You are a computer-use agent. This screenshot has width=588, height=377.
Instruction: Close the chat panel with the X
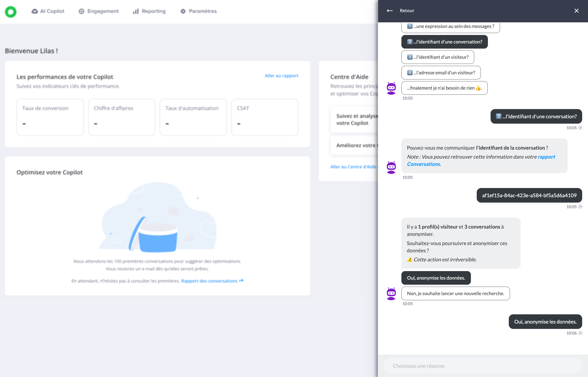(x=576, y=10)
